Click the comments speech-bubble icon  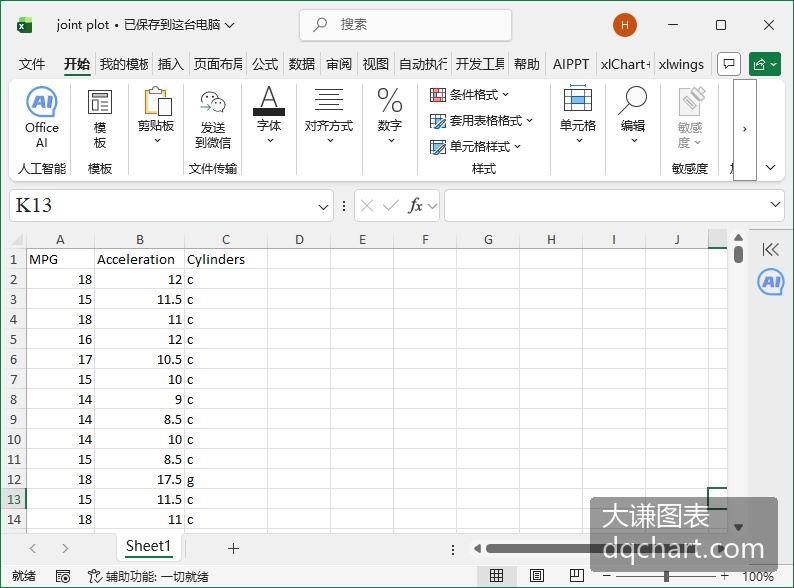point(729,64)
